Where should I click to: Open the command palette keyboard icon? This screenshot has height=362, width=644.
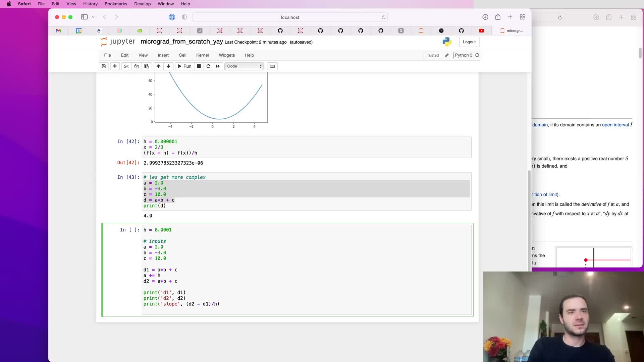tap(272, 66)
